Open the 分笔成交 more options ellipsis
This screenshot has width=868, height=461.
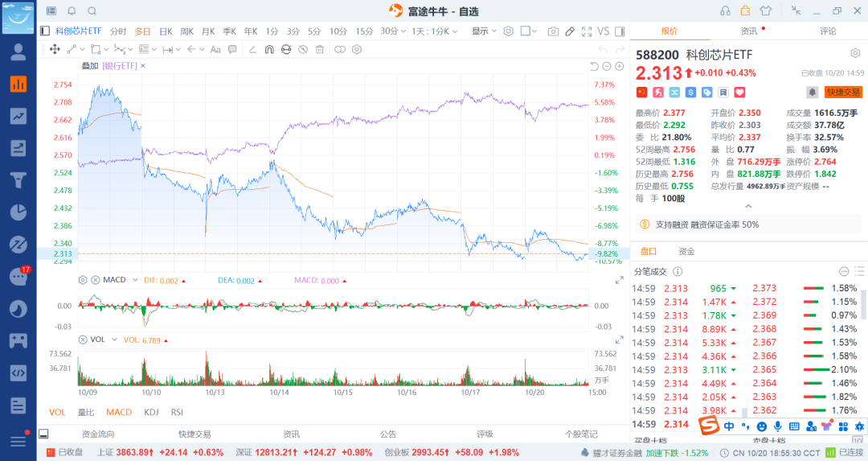point(844,271)
